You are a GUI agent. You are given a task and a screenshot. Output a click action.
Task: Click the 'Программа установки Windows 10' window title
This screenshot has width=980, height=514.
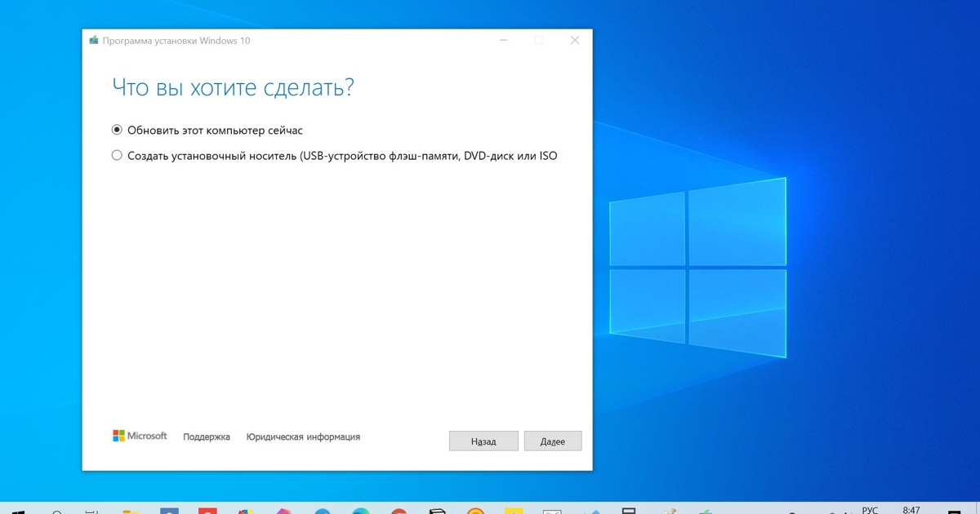176,40
